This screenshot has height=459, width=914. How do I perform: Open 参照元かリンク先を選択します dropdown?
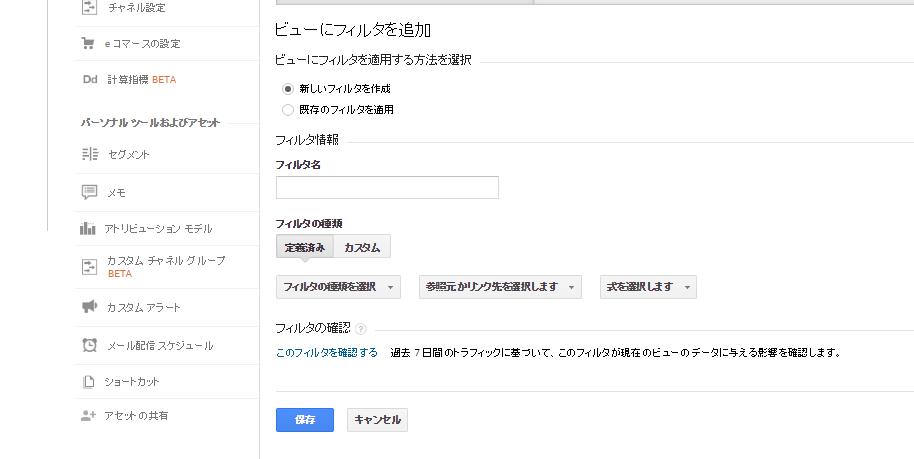click(x=500, y=287)
